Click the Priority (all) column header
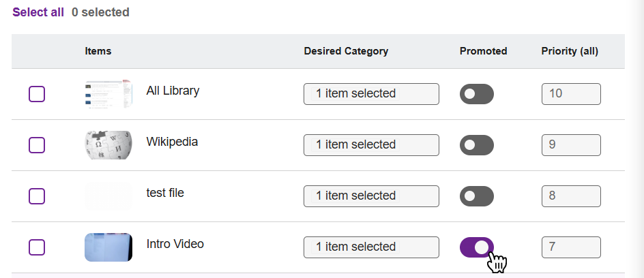 pos(570,51)
